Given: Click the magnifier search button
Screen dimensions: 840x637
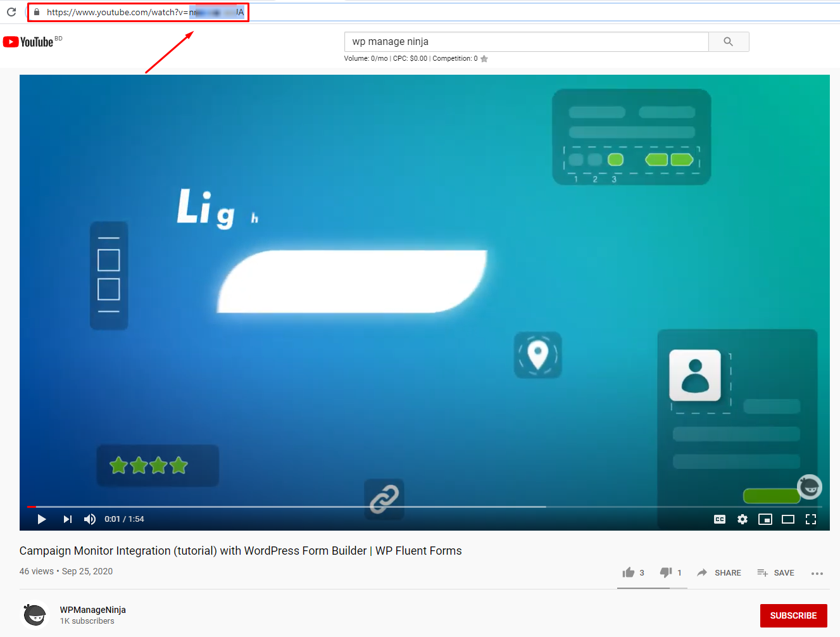Looking at the screenshot, I should 729,42.
